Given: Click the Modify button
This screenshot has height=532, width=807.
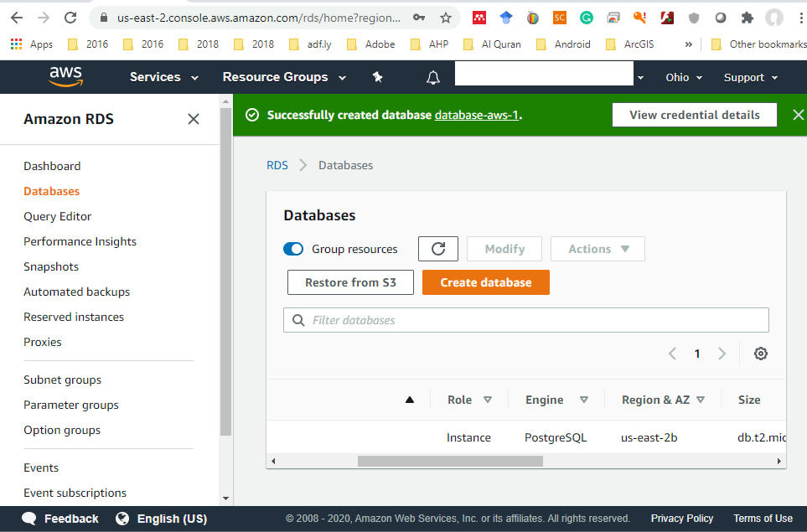Looking at the screenshot, I should [504, 249].
